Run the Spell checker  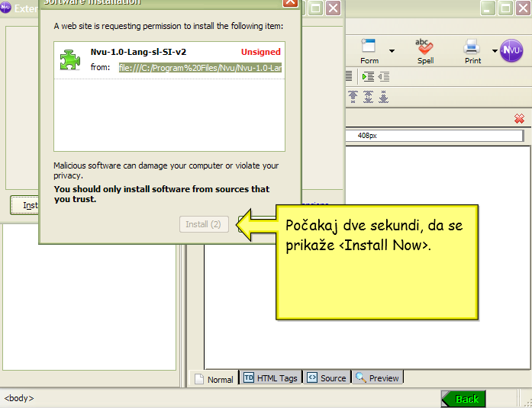425,50
